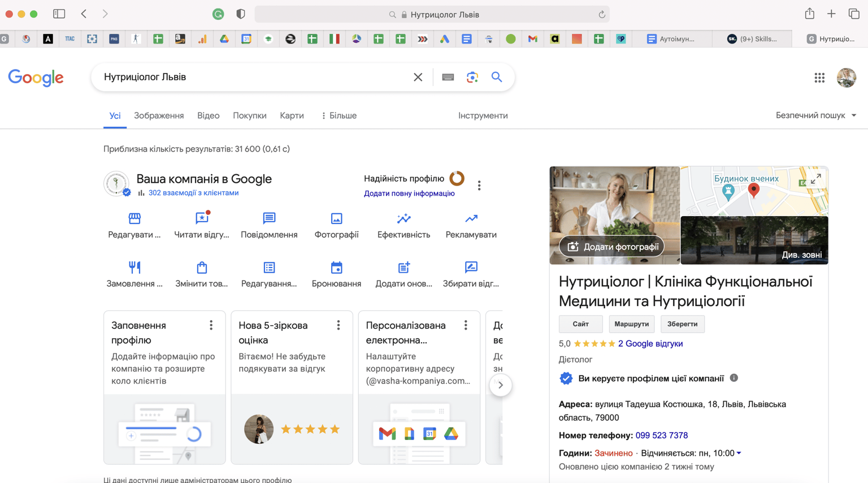Switch to the Зображення tab
Image resolution: width=868 pixels, height=483 pixels.
coord(159,115)
